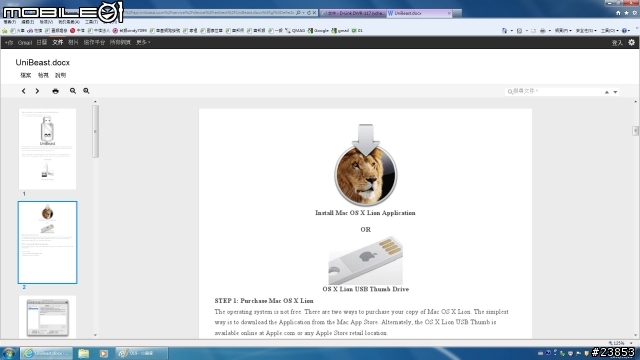The height and width of the screenshot is (360, 640).
Task: Open Windows Start button
Action: (x=9, y=353)
